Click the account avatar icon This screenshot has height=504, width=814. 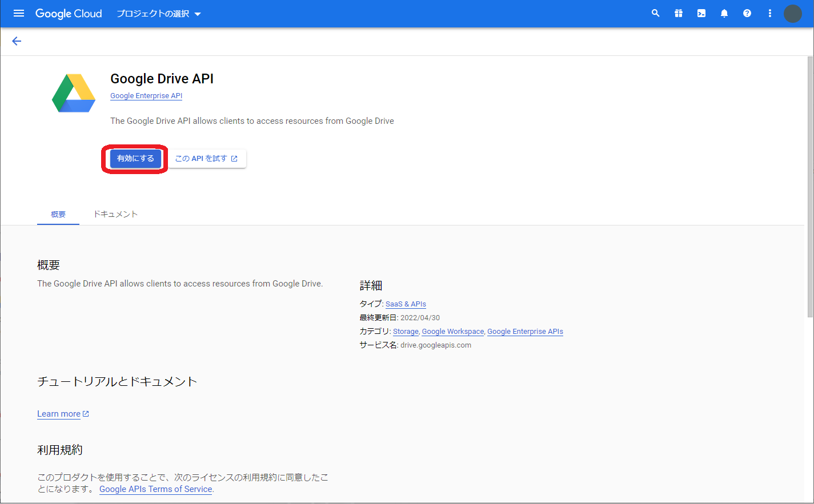click(792, 14)
